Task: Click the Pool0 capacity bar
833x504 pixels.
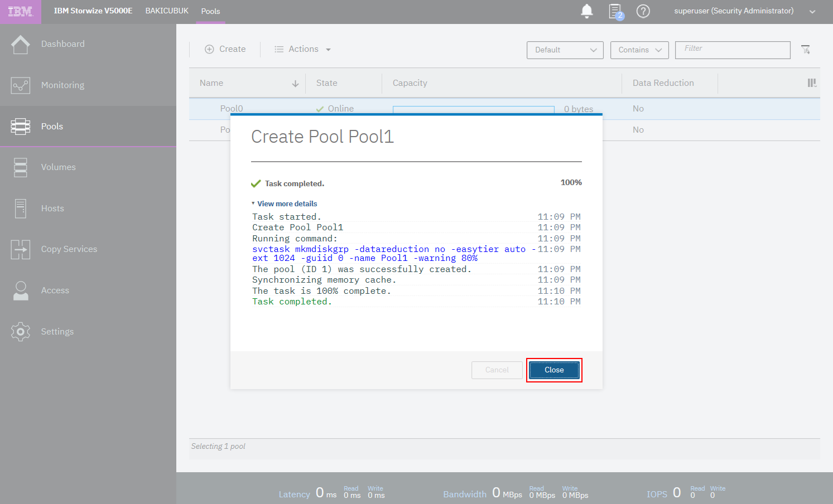Action: click(474, 109)
